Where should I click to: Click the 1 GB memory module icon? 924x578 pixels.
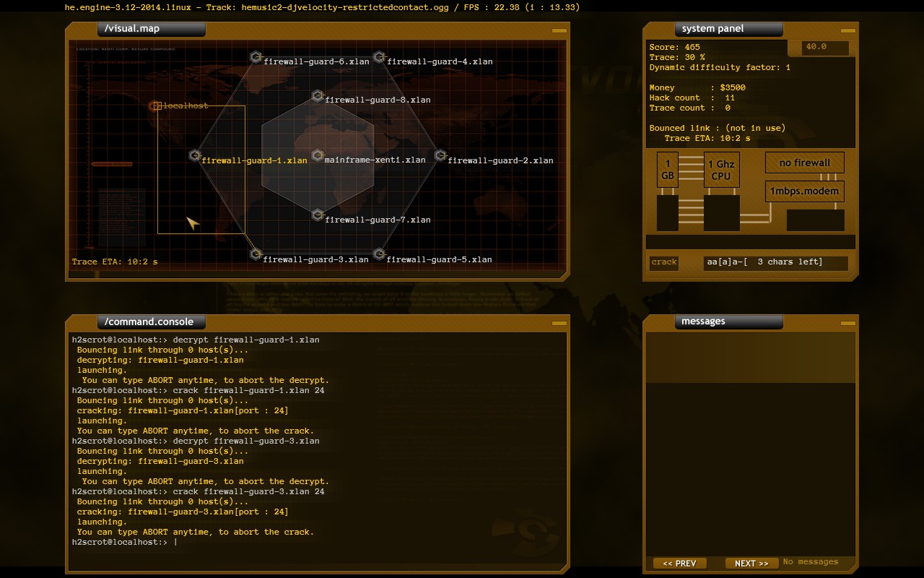[x=667, y=169]
